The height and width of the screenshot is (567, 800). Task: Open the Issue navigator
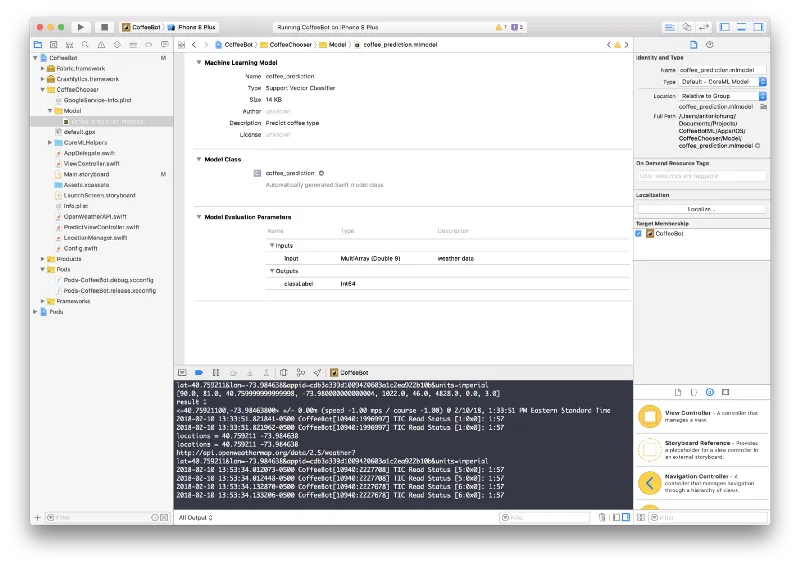tap(101, 45)
